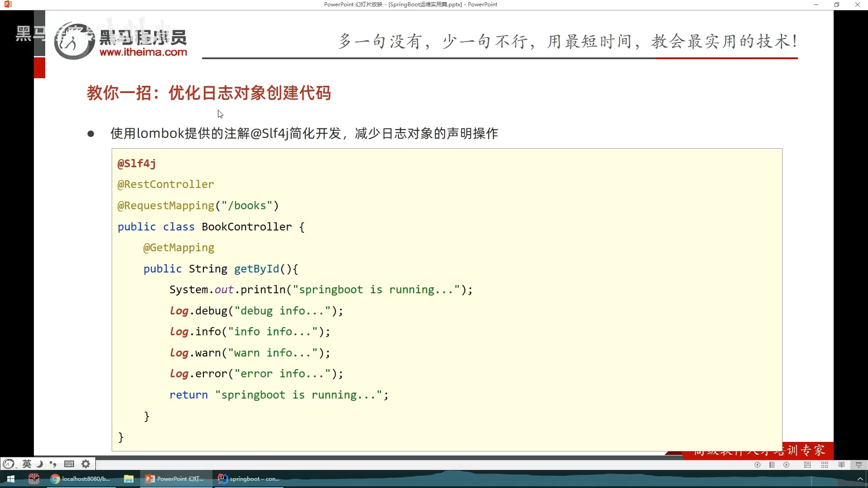The image size is (868, 488).
Task: Switch to Reading view
Action: [x=841, y=465]
